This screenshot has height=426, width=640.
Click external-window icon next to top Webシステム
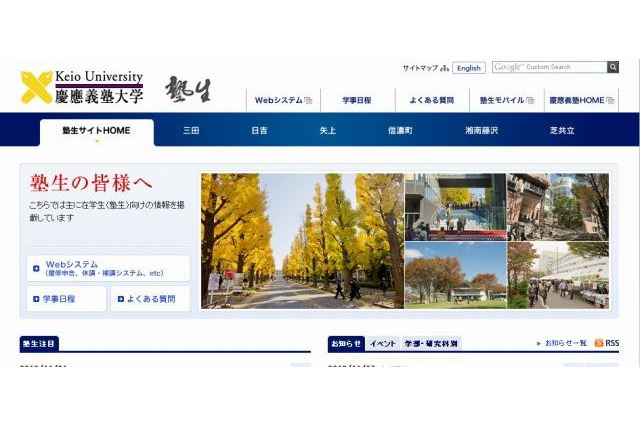point(309,100)
